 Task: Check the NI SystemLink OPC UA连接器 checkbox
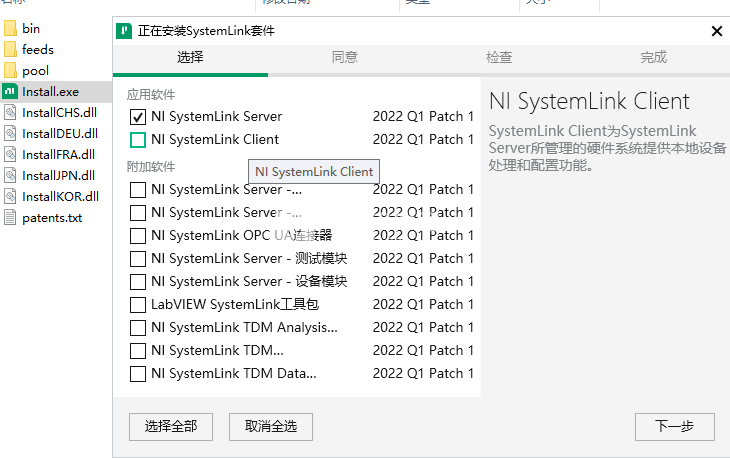click(x=138, y=236)
